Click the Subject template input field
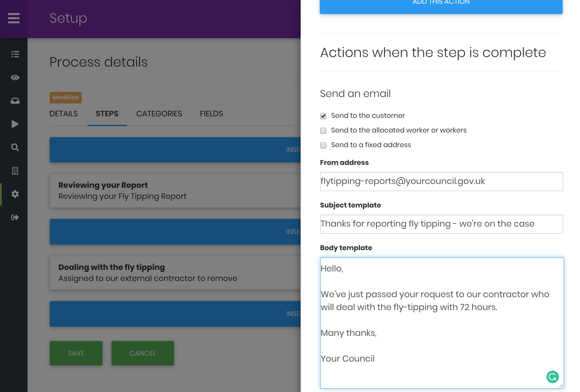Screen dimensions: 580x392 click(441, 224)
